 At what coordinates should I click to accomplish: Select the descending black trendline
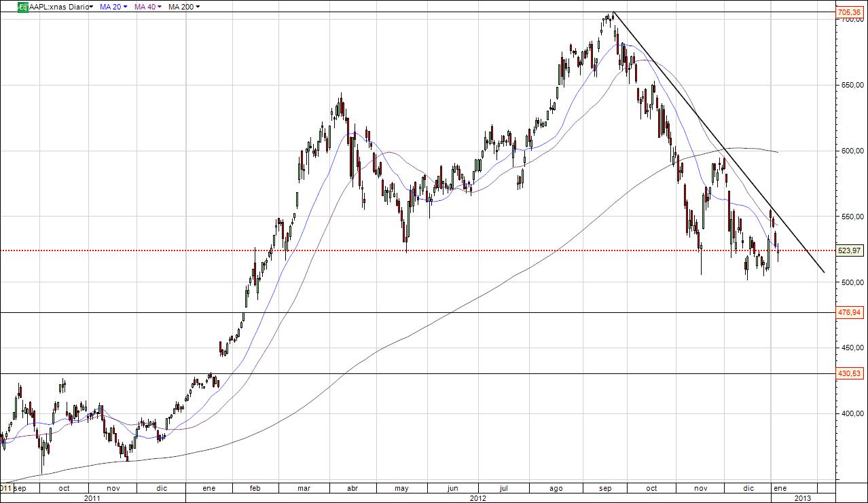[719, 143]
